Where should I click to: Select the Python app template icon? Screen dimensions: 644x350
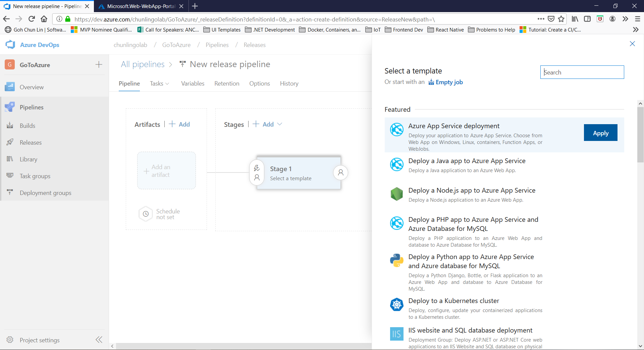point(397,260)
